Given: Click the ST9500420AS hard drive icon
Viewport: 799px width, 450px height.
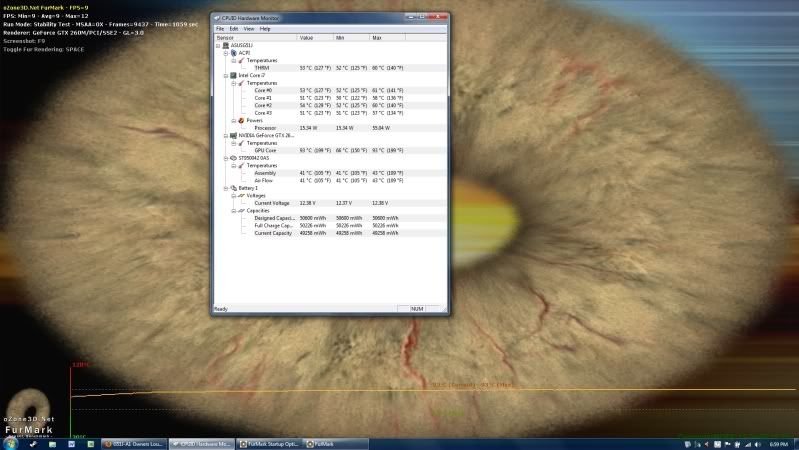Looking at the screenshot, I should tap(233, 158).
